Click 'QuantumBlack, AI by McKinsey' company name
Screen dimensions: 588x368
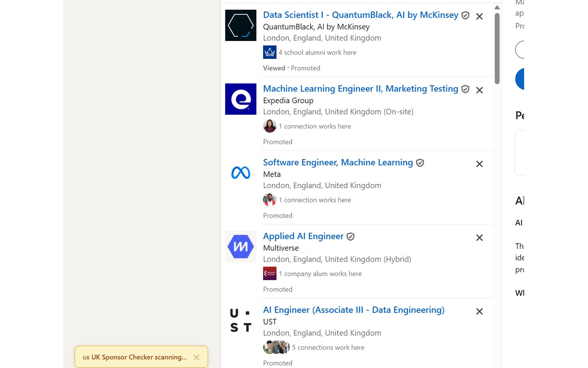(317, 27)
